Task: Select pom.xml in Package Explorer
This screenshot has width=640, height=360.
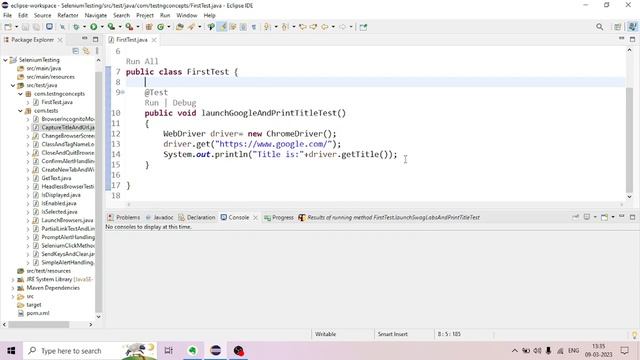Action: (x=38, y=313)
